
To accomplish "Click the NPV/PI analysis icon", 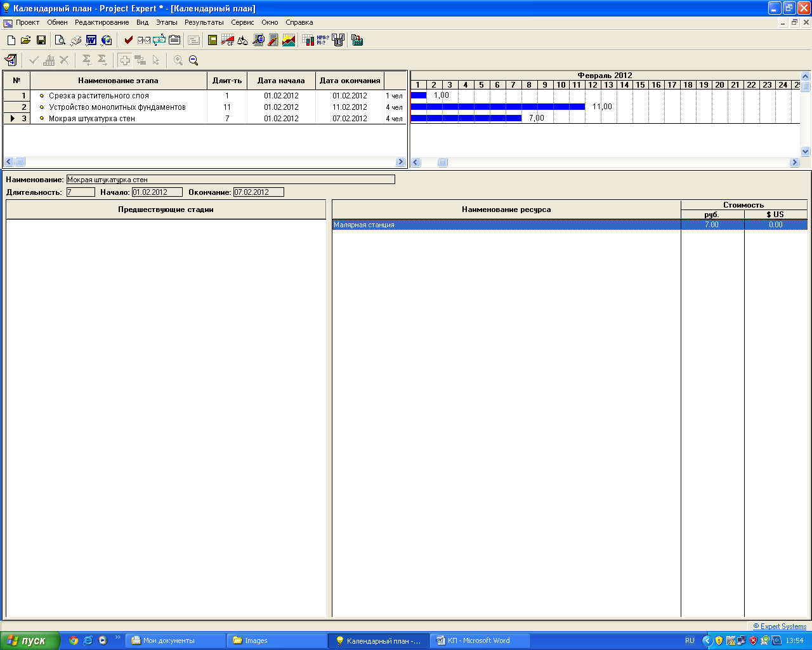I will pyautogui.click(x=323, y=41).
